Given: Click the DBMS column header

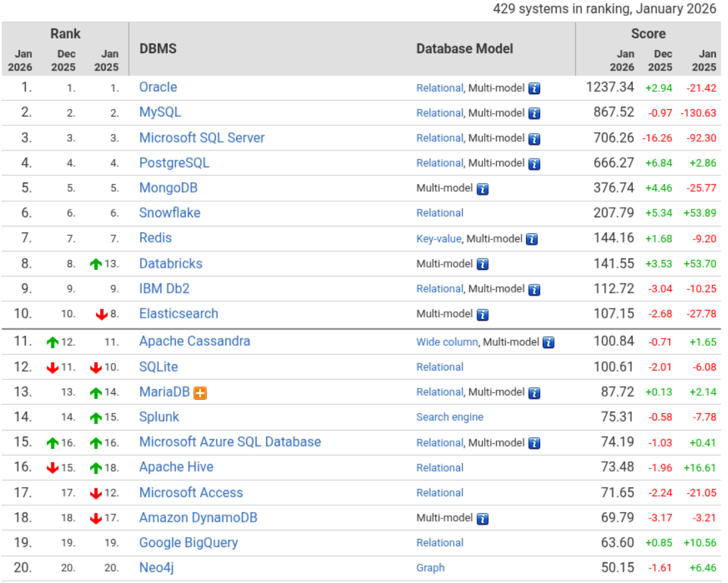Looking at the screenshot, I should point(158,49).
